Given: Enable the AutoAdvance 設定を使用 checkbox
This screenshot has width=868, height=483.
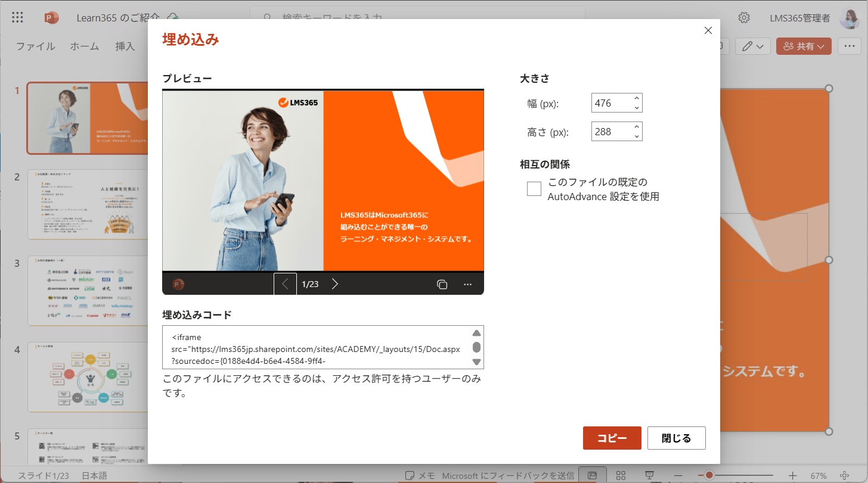Looking at the screenshot, I should (534, 189).
